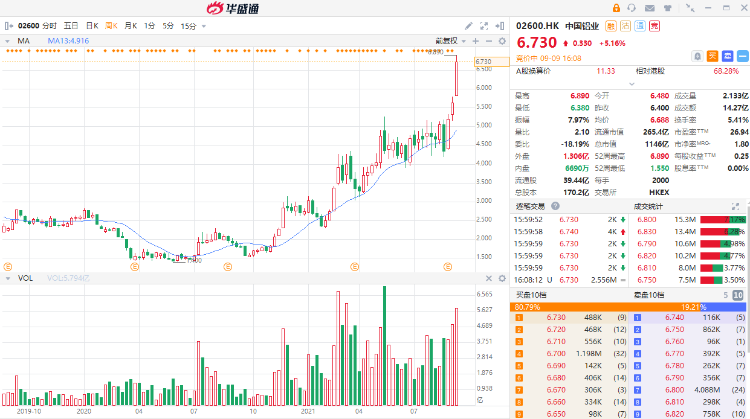The image size is (750, 419).
Task: Click ask level 7 volume 4.088M
Action: coord(707,390)
